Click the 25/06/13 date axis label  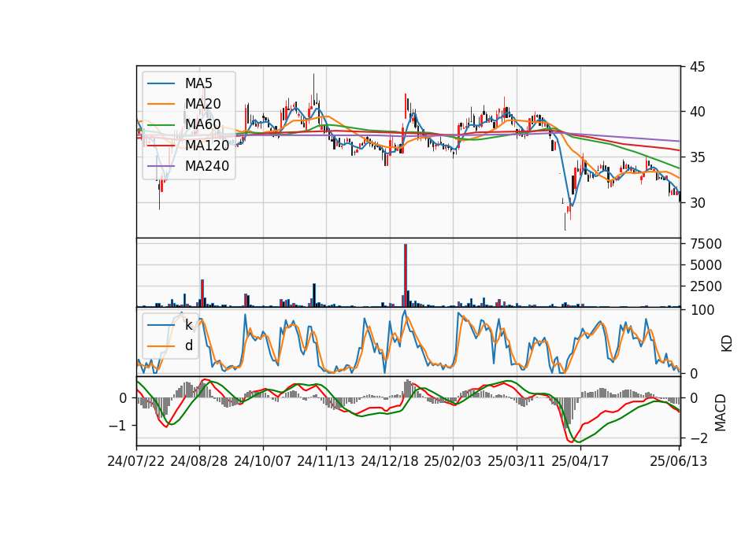coord(678,461)
